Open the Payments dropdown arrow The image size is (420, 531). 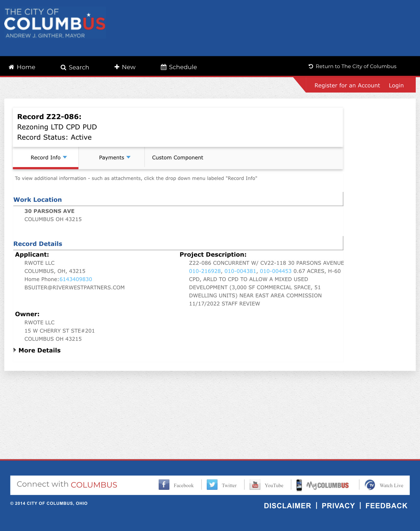[128, 157]
